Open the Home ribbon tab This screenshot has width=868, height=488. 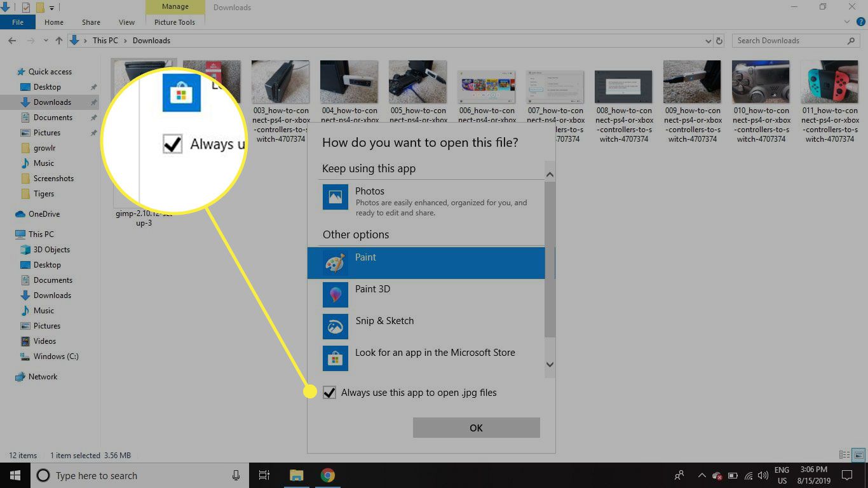tap(54, 22)
